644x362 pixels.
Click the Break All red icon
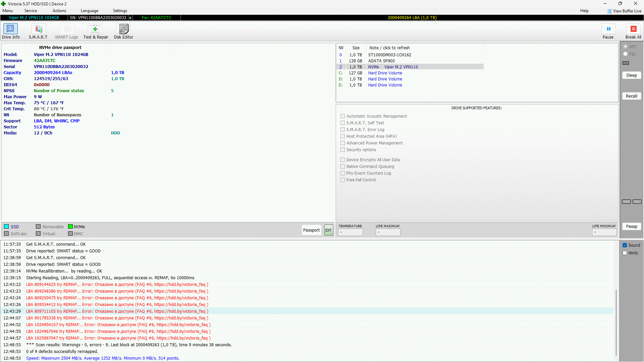click(633, 29)
